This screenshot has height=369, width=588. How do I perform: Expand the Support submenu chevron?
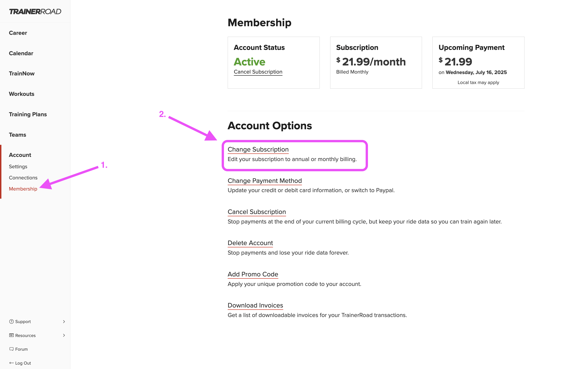tap(64, 321)
